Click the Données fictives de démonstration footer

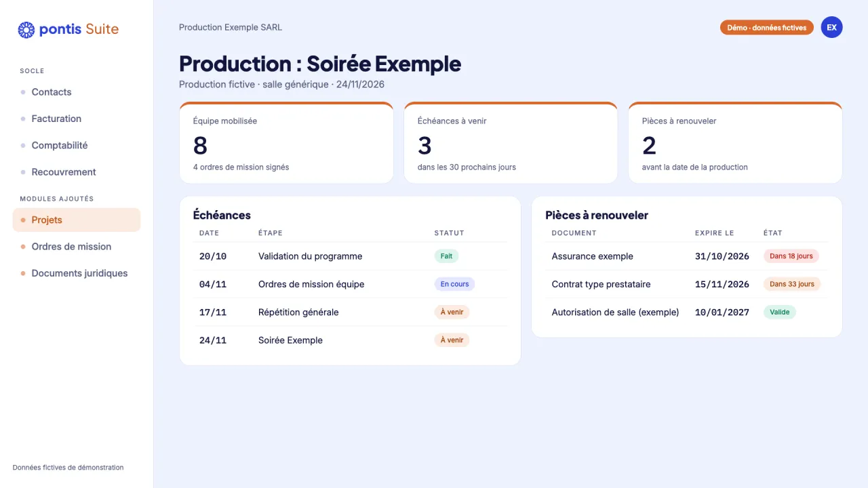tap(68, 468)
